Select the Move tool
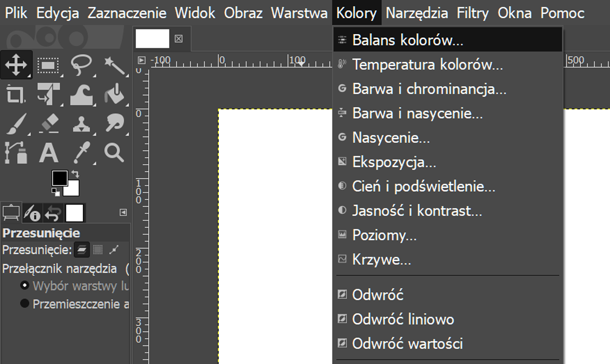 17,65
